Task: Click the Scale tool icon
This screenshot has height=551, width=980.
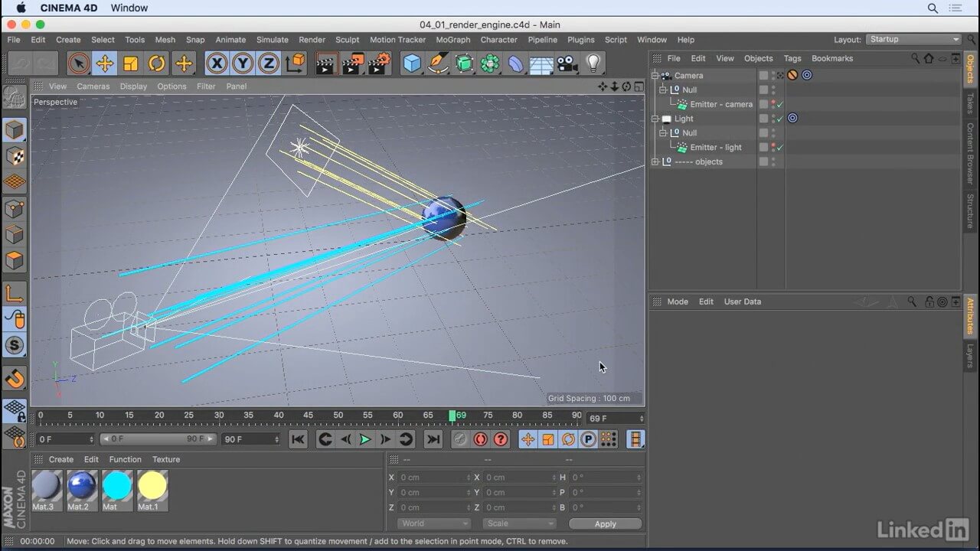Action: [131, 64]
